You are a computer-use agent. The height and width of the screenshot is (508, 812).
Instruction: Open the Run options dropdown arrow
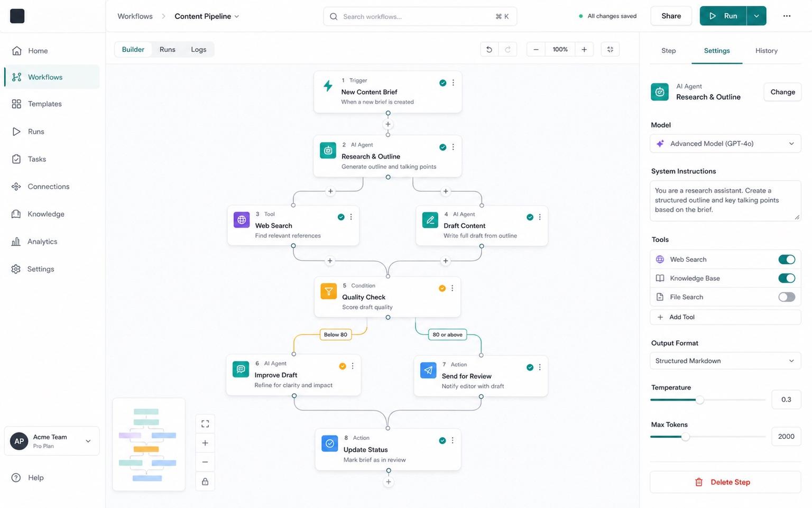[756, 16]
